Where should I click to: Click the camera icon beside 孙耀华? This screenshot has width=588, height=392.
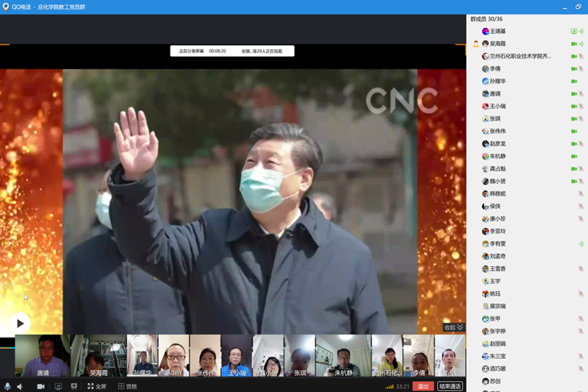[574, 82]
